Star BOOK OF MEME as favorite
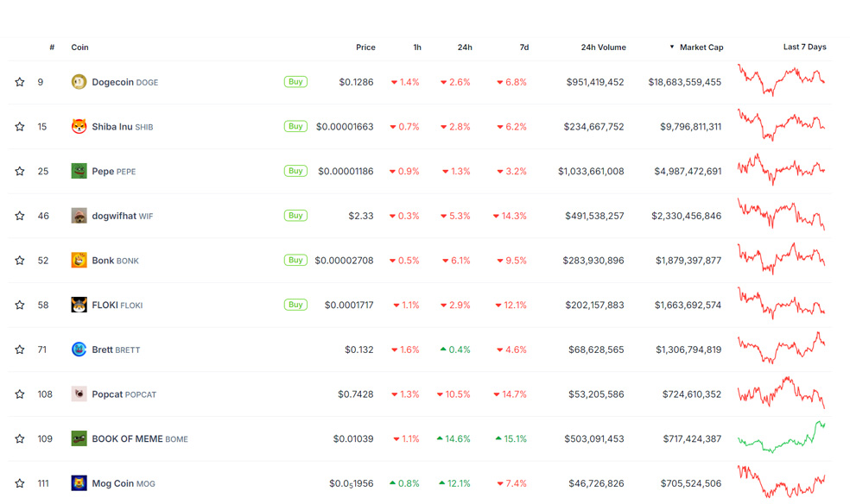Screen dimensions: 850x504 point(20,438)
